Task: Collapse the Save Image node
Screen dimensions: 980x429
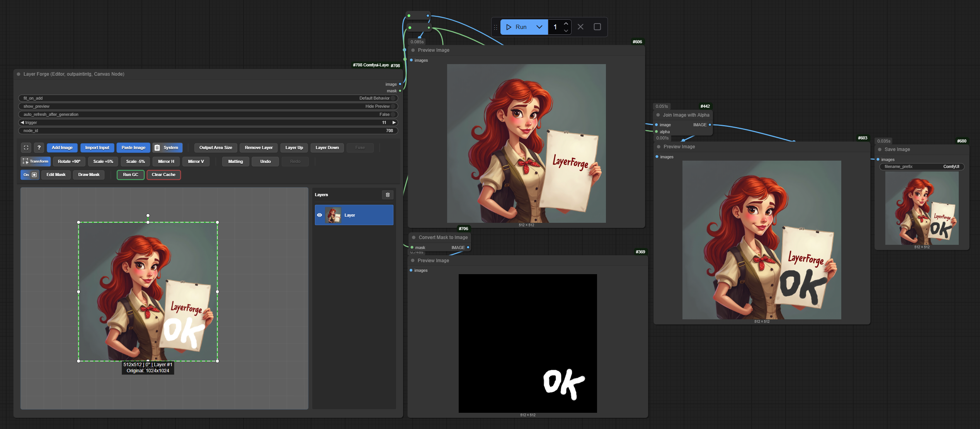Action: coord(881,149)
